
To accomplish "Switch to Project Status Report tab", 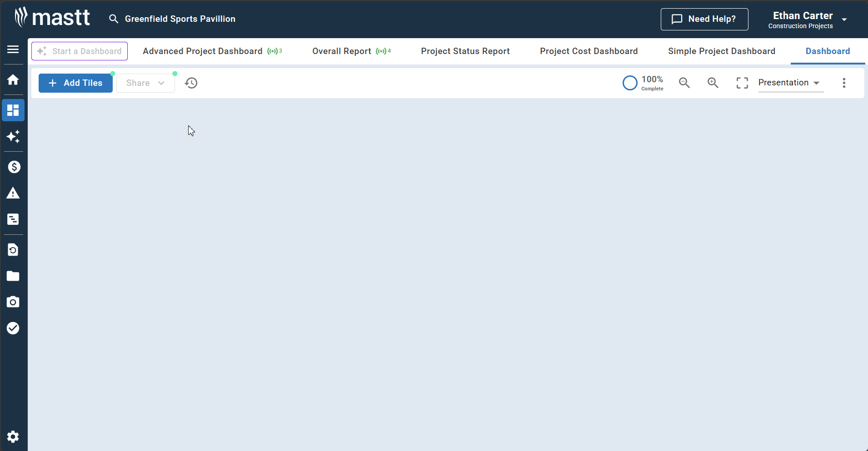I will [465, 51].
